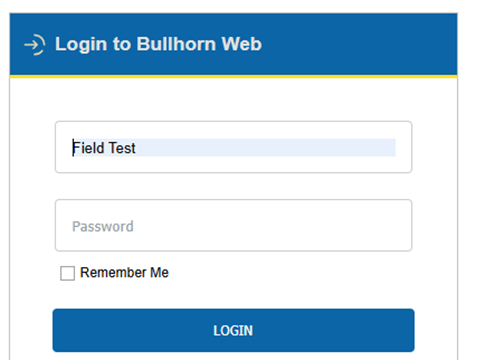This screenshot has width=485, height=360.
Task: Click the word "Bullhorn" in the header
Action: [176, 44]
